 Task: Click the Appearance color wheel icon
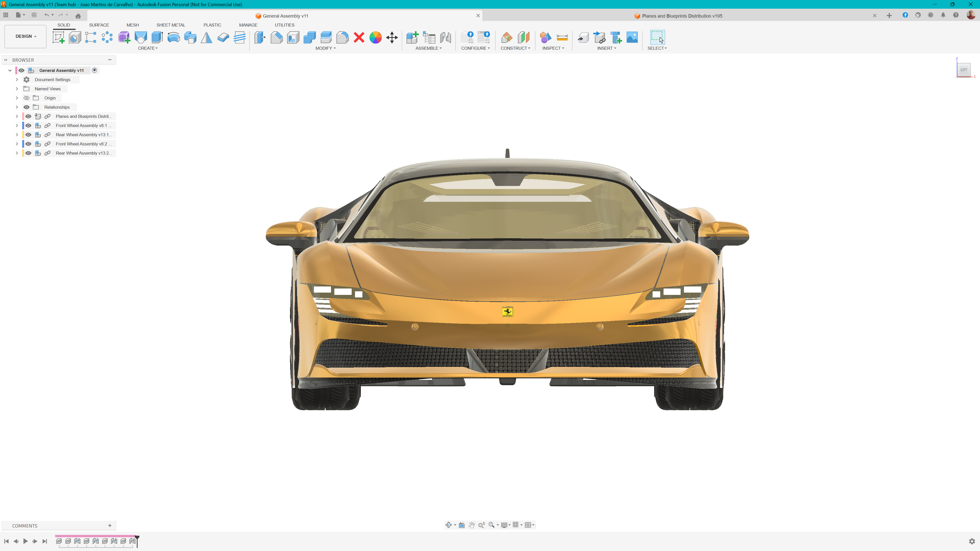(x=375, y=37)
